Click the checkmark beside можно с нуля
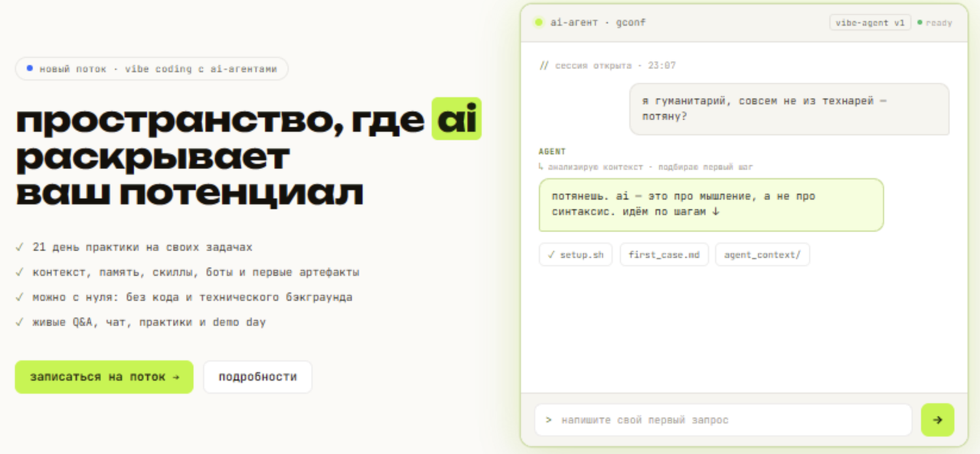 point(19,297)
